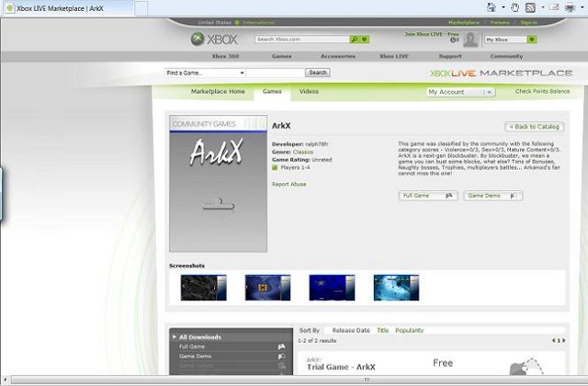
Task: Click browser Read Mail icon
Action: click(554, 7)
